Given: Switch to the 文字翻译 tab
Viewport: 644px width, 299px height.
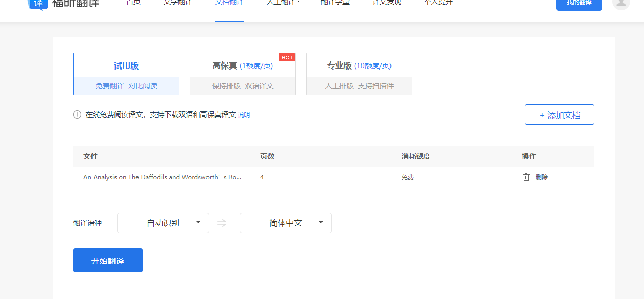Looking at the screenshot, I should coord(177,2).
